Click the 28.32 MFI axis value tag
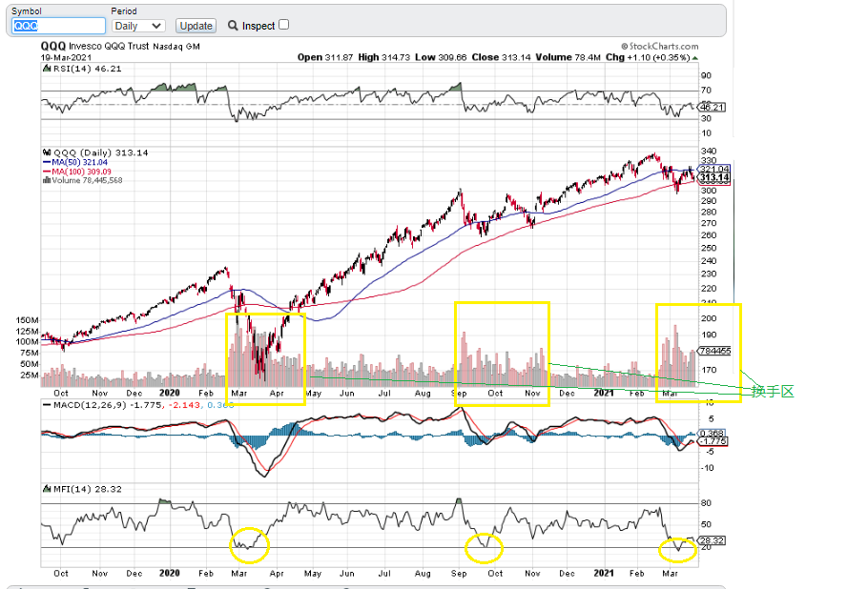This screenshot has width=868, height=589. click(712, 540)
